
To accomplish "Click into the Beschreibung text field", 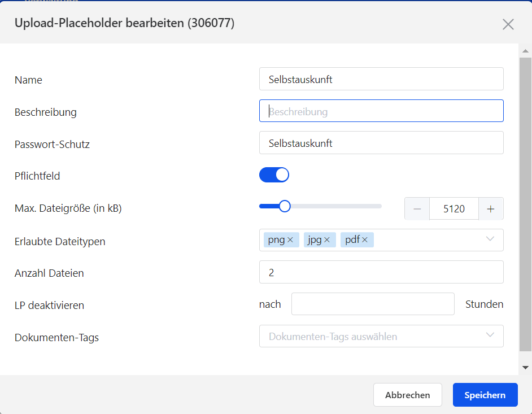I will 381,111.
